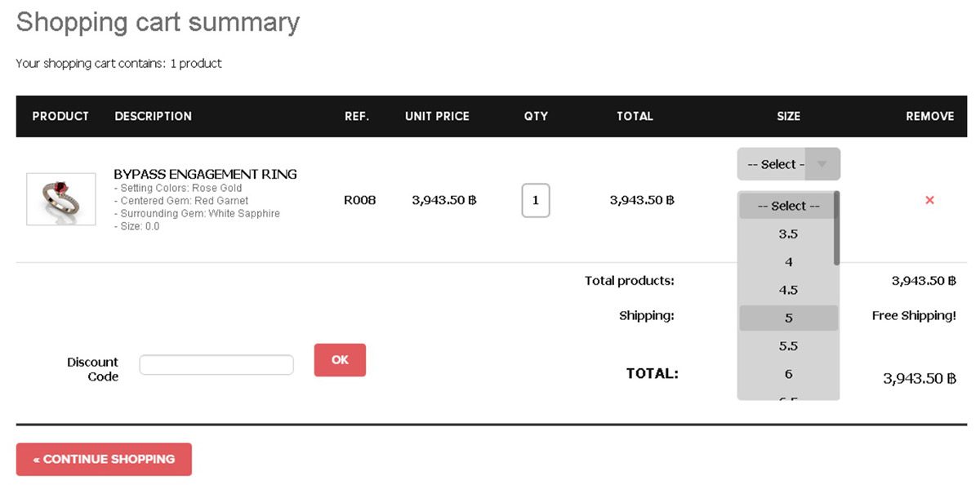Click the Size column header
The height and width of the screenshot is (485, 980).
(788, 116)
